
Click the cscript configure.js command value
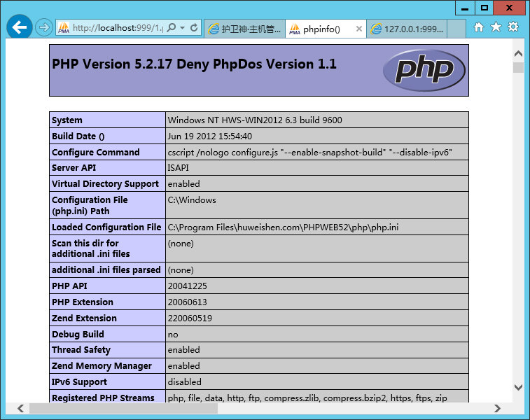(x=309, y=153)
